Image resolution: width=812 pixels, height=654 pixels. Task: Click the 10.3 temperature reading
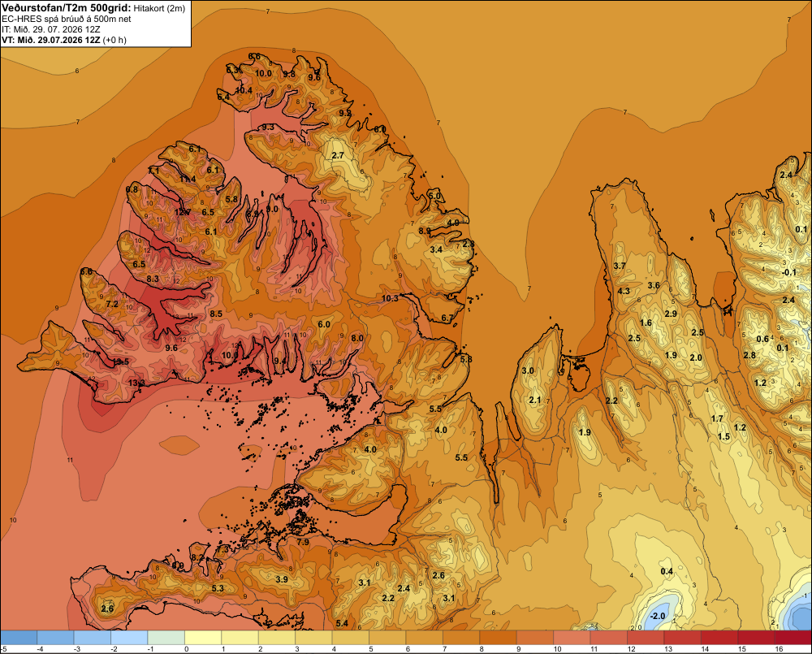390,298
